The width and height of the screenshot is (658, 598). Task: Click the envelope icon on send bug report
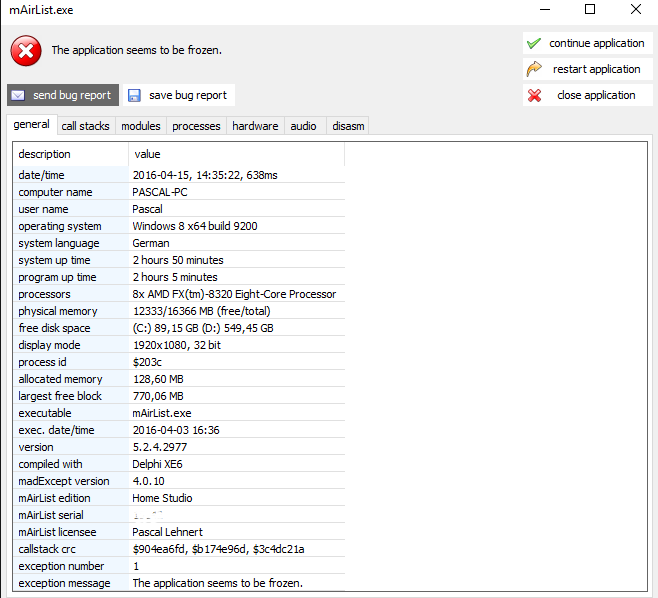[x=18, y=95]
